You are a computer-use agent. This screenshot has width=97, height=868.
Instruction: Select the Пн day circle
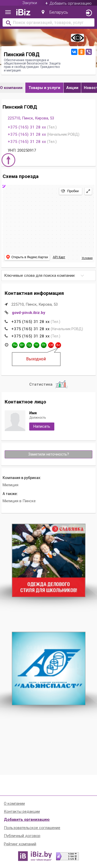pos(15,345)
